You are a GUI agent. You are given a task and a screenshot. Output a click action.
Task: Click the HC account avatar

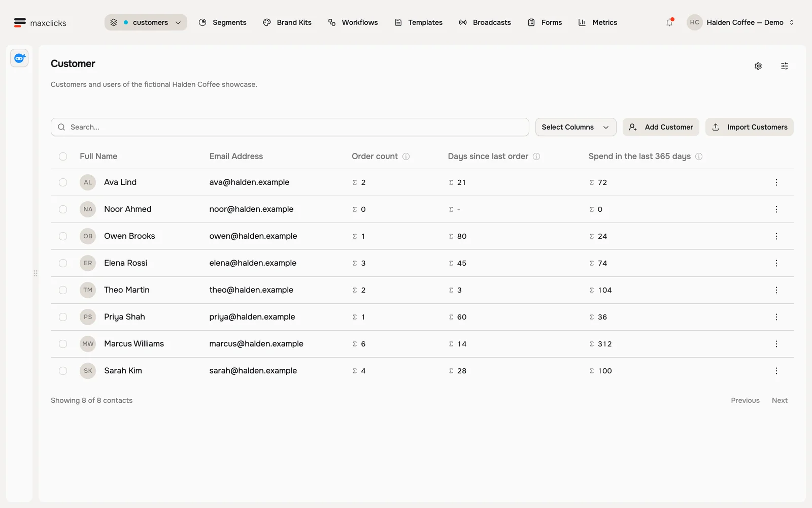pyautogui.click(x=695, y=22)
